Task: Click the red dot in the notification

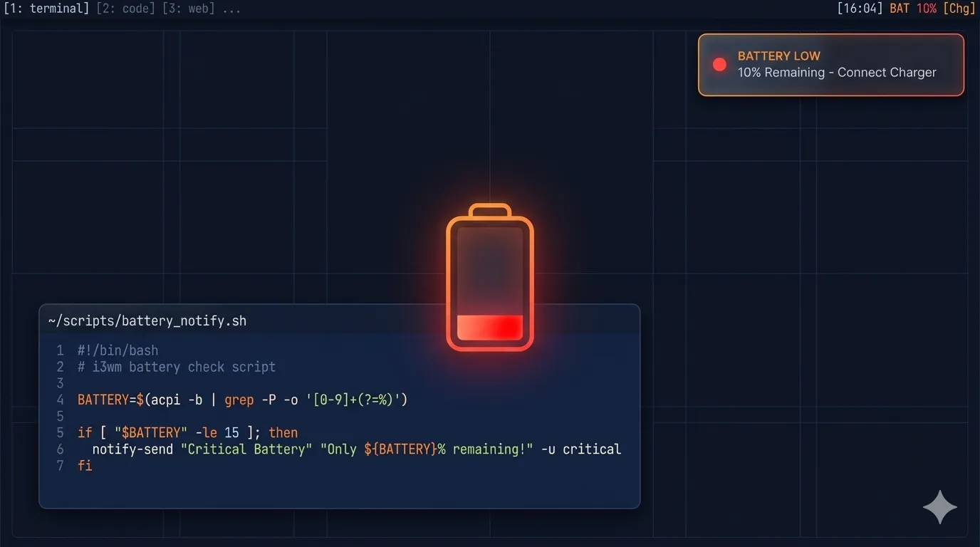Action: point(719,65)
